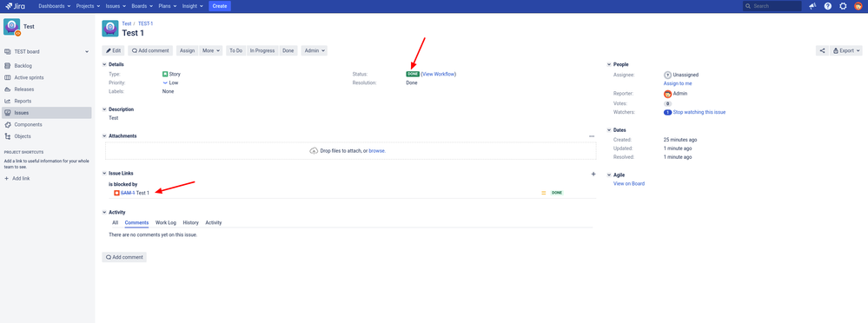Click Add link in project shortcuts
868x323 pixels.
tap(17, 179)
